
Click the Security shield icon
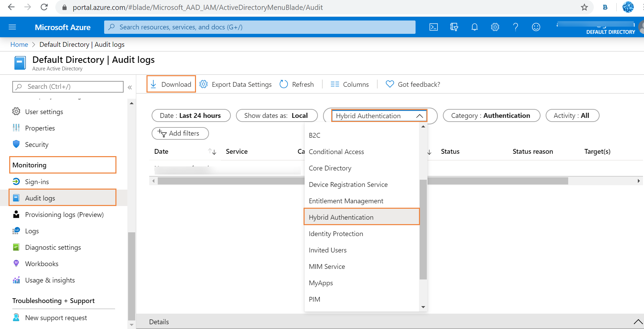(x=16, y=144)
